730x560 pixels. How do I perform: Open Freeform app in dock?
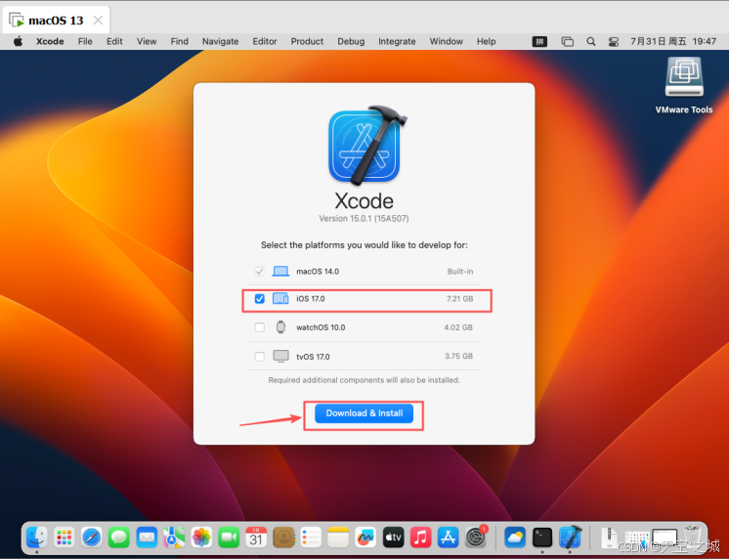(365, 538)
